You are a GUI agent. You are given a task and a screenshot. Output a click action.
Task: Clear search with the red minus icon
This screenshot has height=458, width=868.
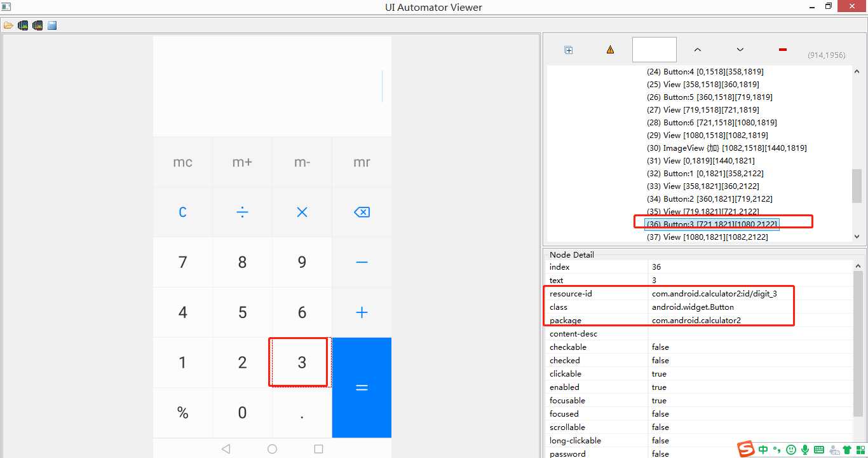[x=782, y=50]
